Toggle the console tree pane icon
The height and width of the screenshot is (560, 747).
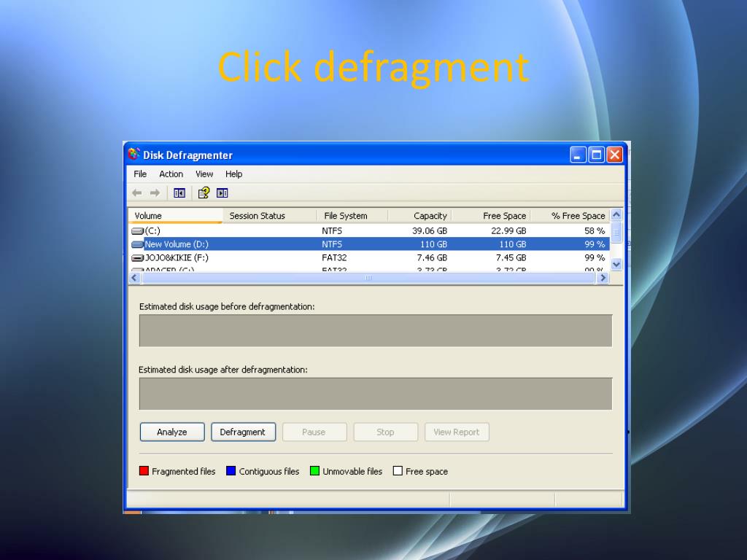179,192
